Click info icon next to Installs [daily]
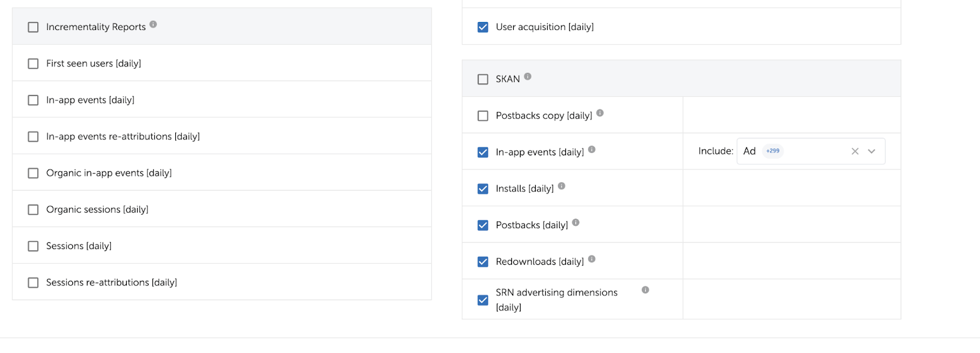 [562, 186]
